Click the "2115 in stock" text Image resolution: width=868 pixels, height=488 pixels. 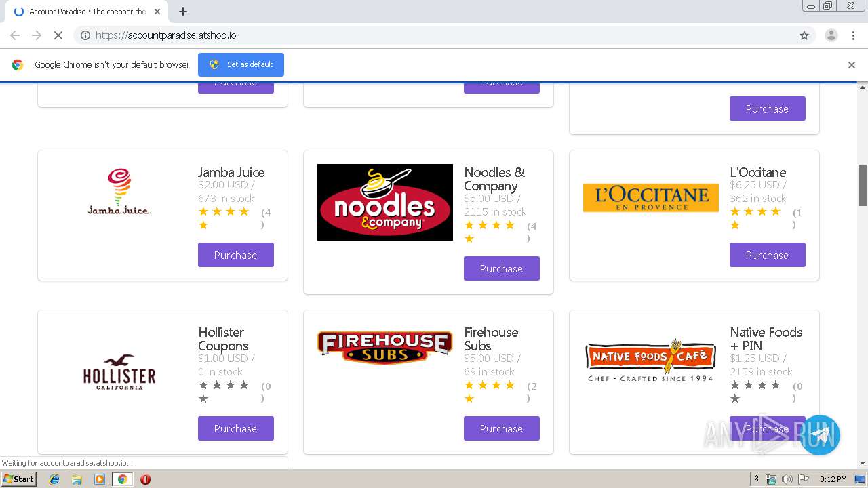(x=495, y=211)
